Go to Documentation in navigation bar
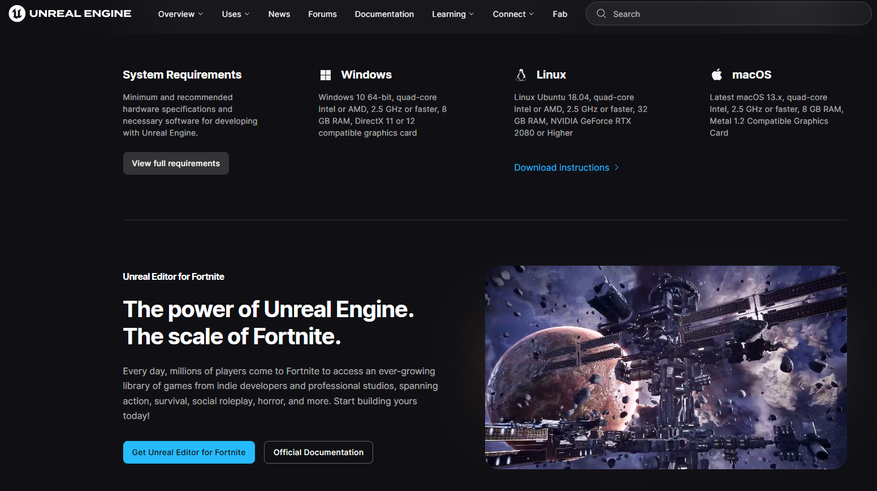This screenshot has width=877, height=491. [x=384, y=14]
